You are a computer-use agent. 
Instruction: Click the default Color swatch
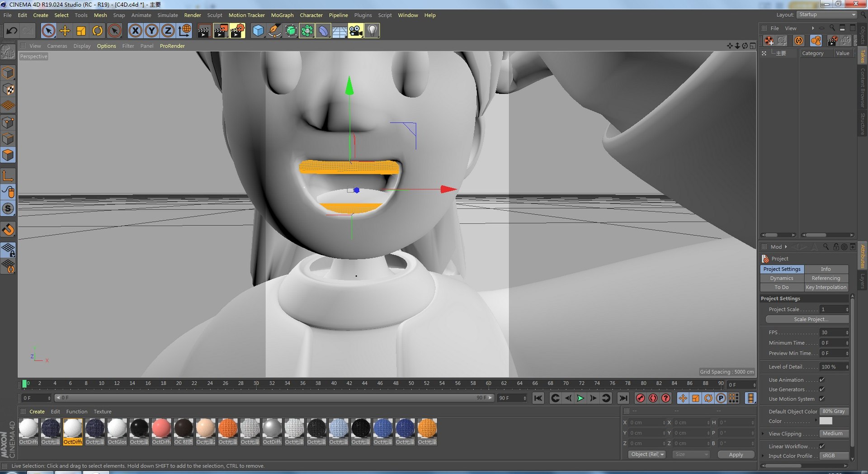(826, 421)
